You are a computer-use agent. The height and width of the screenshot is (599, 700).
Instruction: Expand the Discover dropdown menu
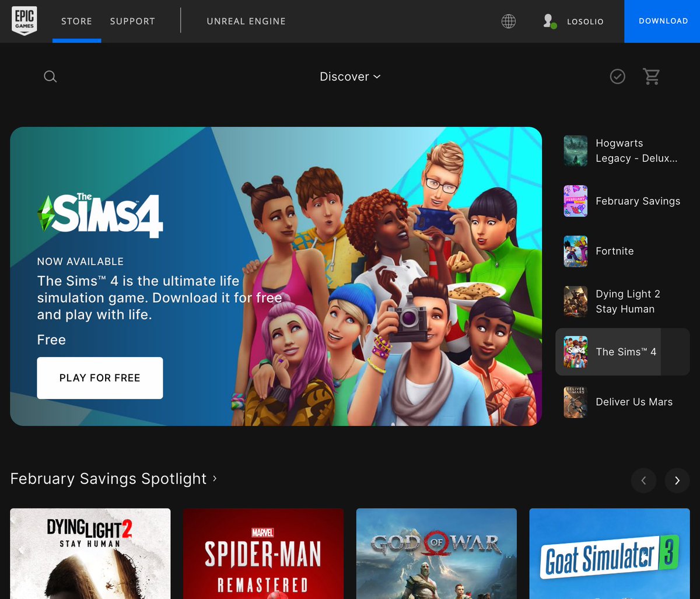[350, 76]
